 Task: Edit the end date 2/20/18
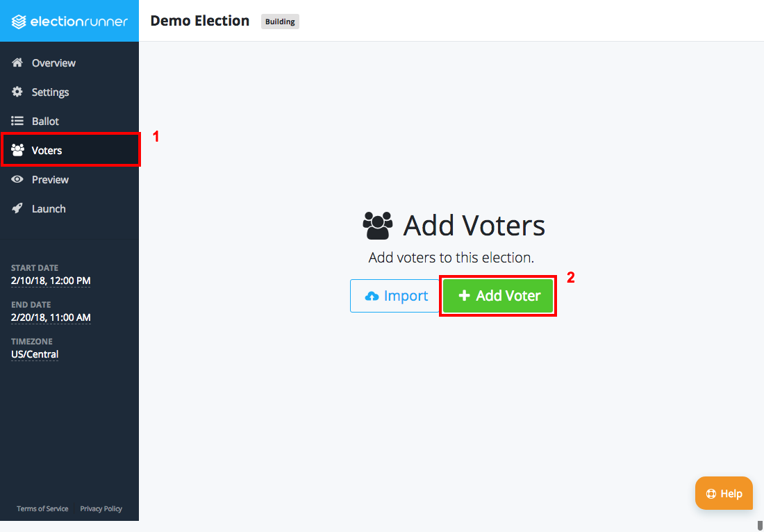(51, 317)
